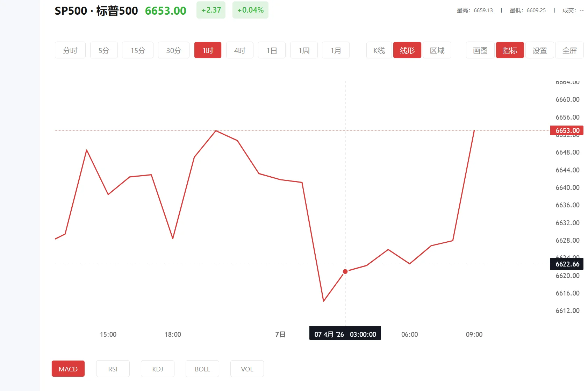The image size is (588, 391).
Task: Open the 指标 indicators panel
Action: [510, 50]
